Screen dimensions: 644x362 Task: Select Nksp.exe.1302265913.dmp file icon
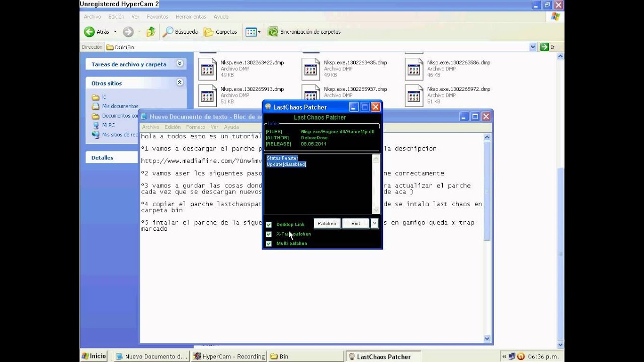[x=207, y=96]
